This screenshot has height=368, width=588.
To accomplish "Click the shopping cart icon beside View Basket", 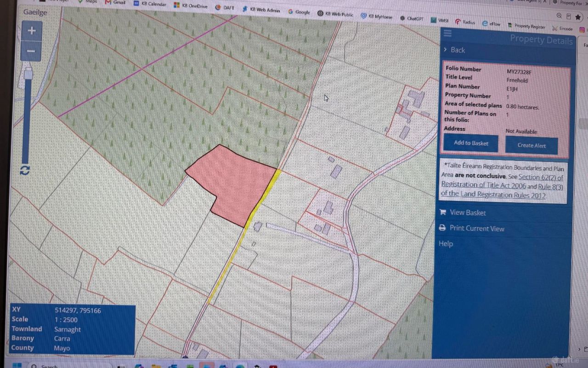I will tap(443, 212).
